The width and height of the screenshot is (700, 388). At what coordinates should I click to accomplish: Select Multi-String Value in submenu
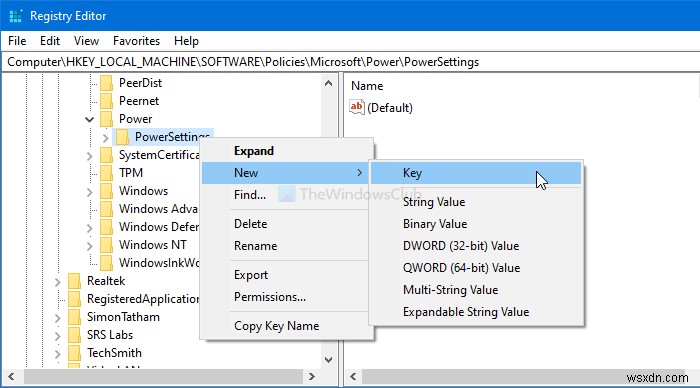point(476,289)
